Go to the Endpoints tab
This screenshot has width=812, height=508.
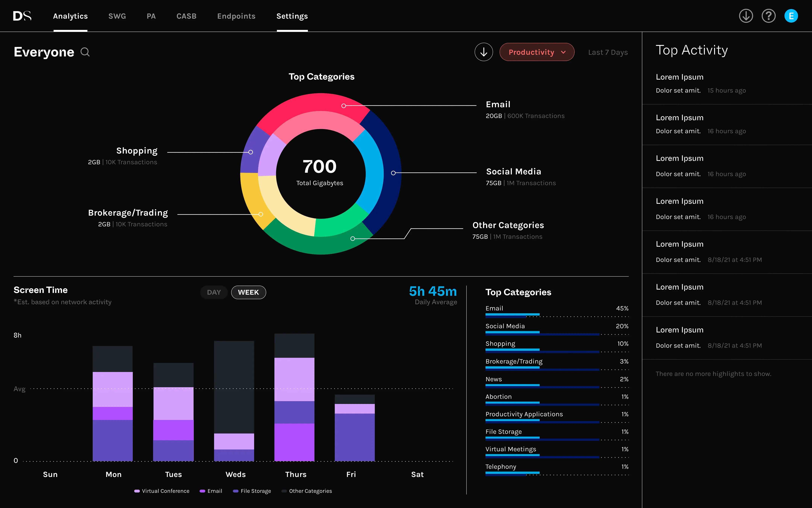pyautogui.click(x=236, y=16)
